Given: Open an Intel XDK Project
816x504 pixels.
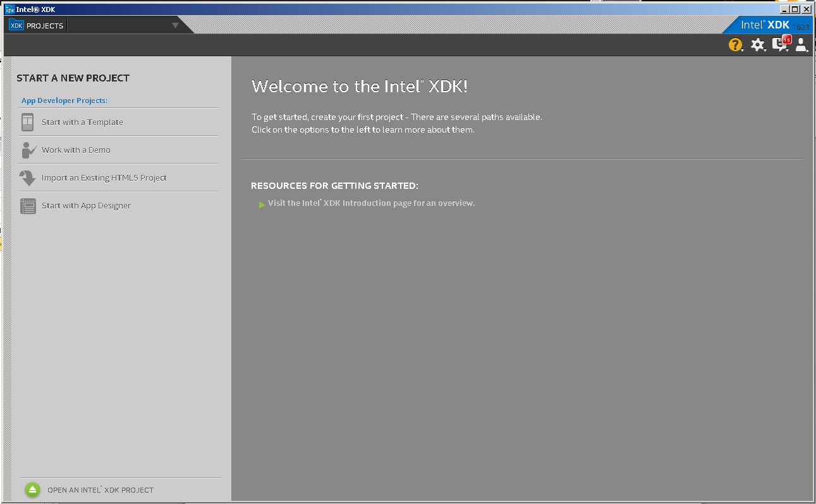Looking at the screenshot, I should 100,490.
